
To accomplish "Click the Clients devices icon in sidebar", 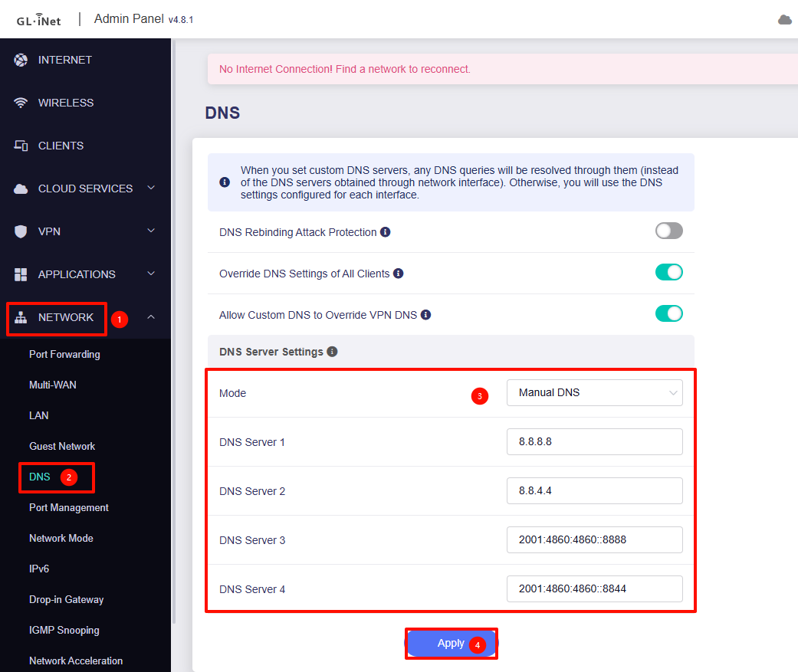I will (x=21, y=146).
